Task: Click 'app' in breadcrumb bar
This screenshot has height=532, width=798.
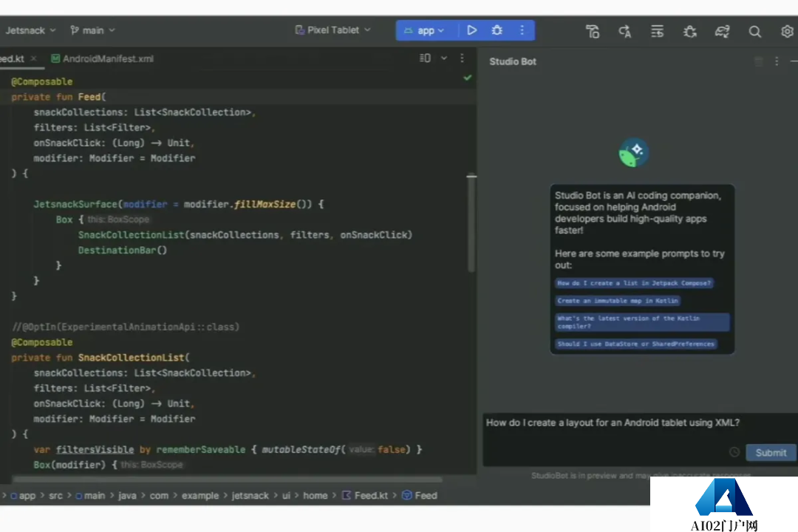Action: coord(24,496)
